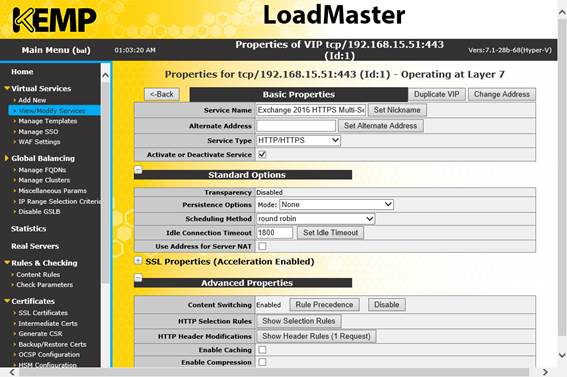The image size is (567, 377).
Task: Click version text "Vers:7.1-28b-68(Hyper-V)"
Action: [510, 50]
